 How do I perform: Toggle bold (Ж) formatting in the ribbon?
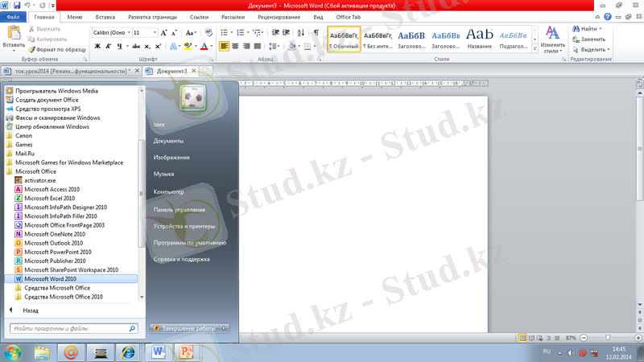tap(97, 47)
